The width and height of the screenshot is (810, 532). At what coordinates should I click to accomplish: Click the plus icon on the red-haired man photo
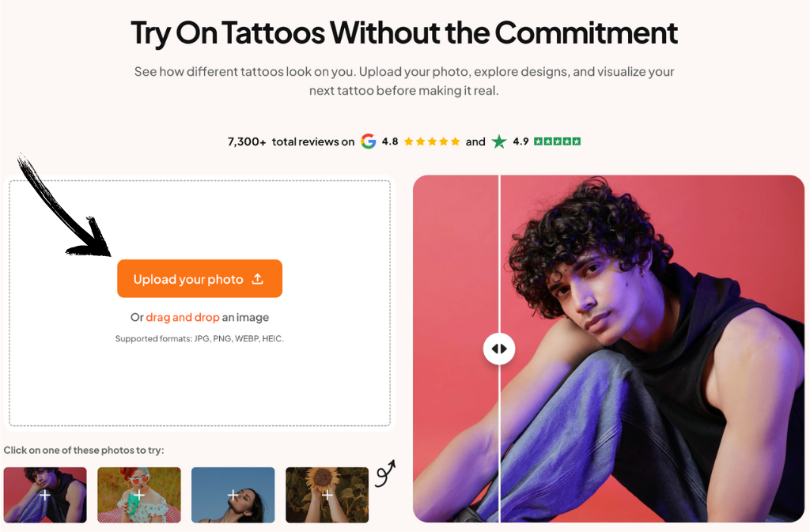[x=45, y=495]
